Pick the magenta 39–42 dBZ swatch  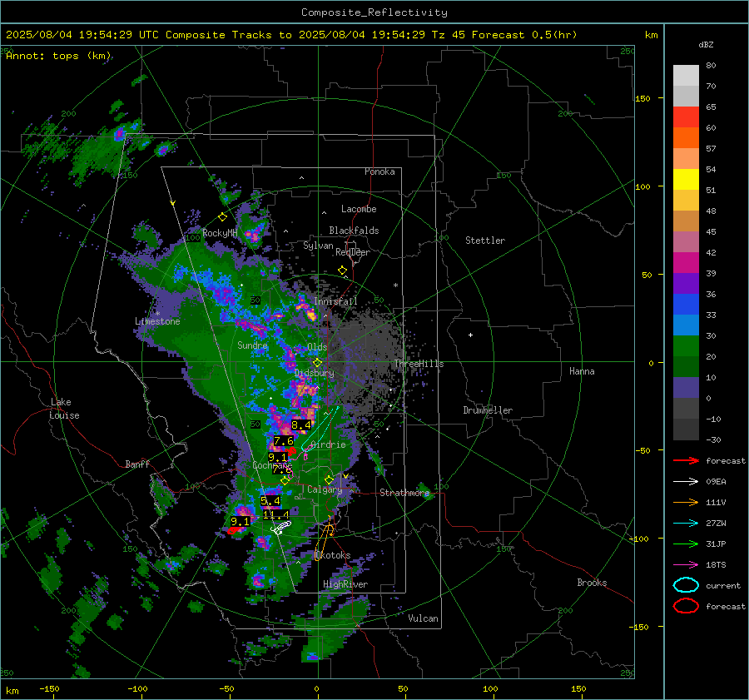[686, 263]
